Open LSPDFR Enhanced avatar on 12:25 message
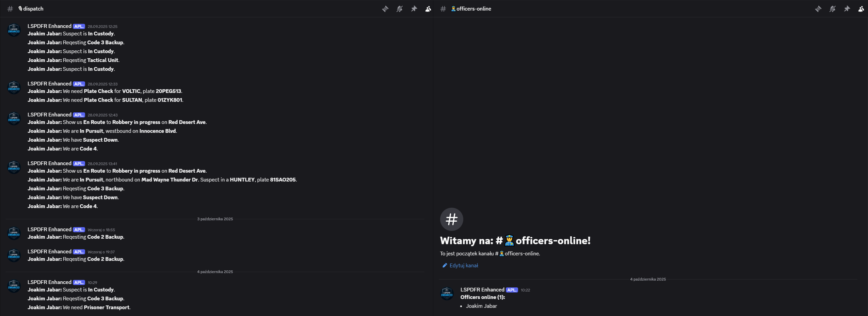Screen dimensions: 868x316 pyautogui.click(x=14, y=30)
